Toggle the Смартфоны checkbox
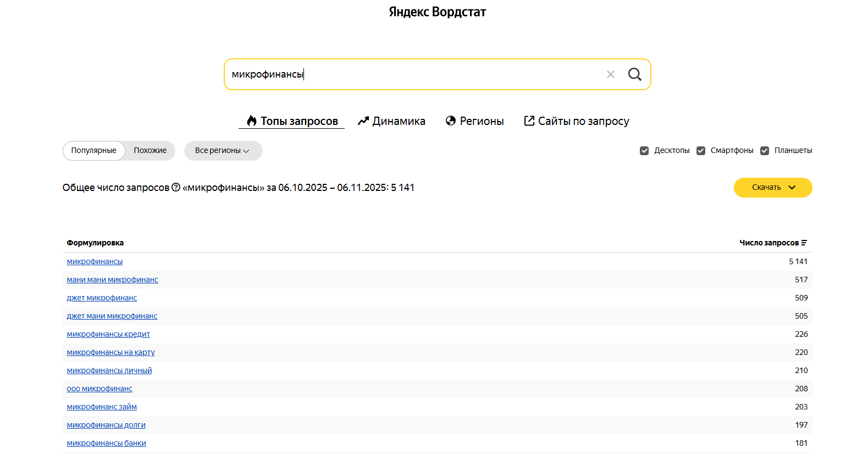The height and width of the screenshot is (454, 868). pyautogui.click(x=701, y=151)
